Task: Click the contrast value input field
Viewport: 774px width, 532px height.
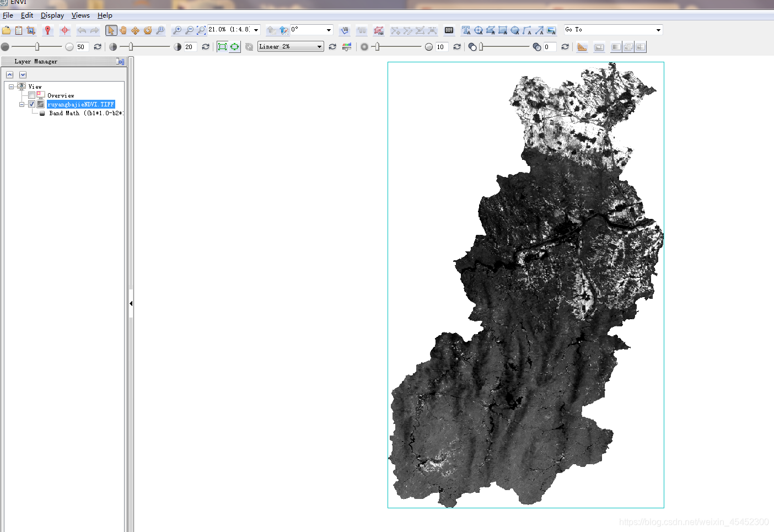Action: [190, 47]
